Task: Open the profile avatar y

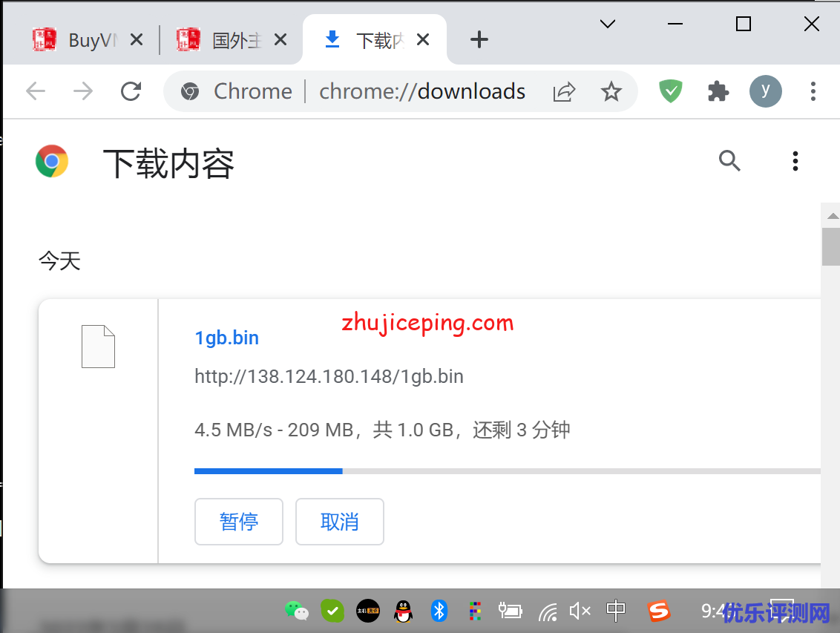Action: [x=765, y=91]
